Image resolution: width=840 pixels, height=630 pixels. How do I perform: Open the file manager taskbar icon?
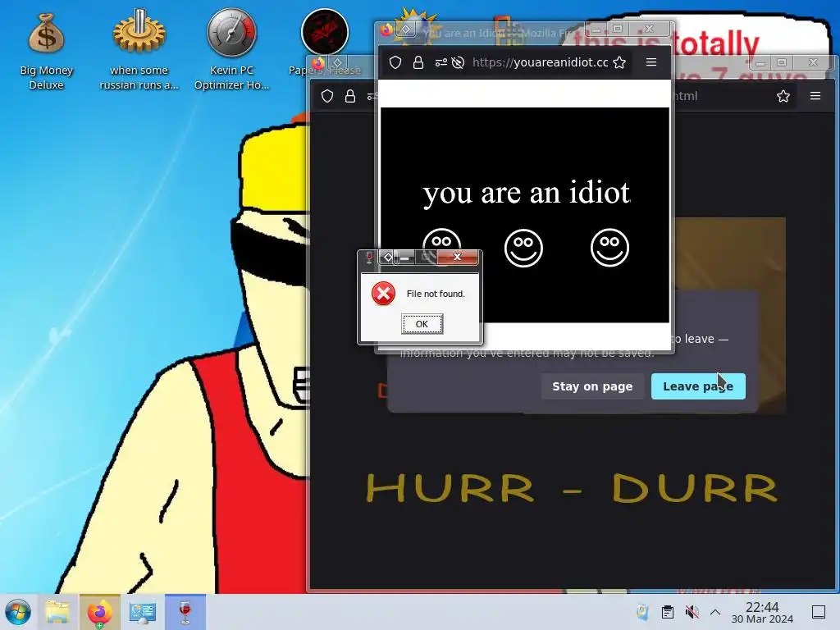tap(57, 612)
